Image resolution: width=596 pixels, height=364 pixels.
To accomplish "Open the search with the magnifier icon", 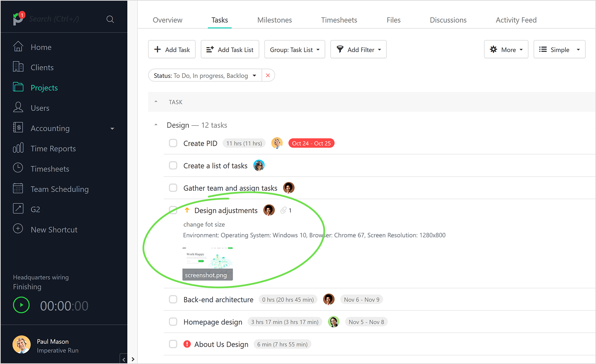I will (110, 19).
